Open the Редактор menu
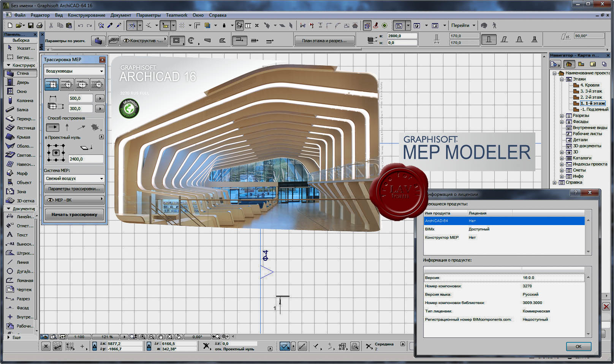 [40, 15]
